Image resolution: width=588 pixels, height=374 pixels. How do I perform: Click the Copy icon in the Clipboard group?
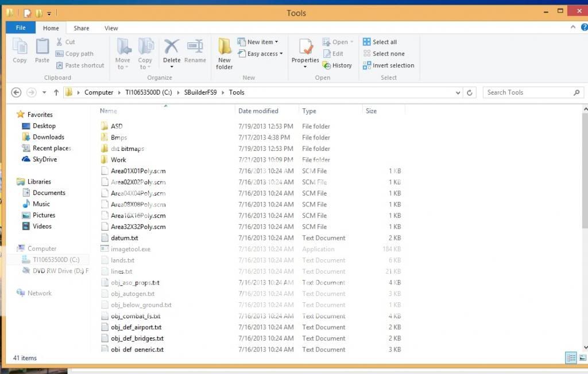[x=20, y=49]
